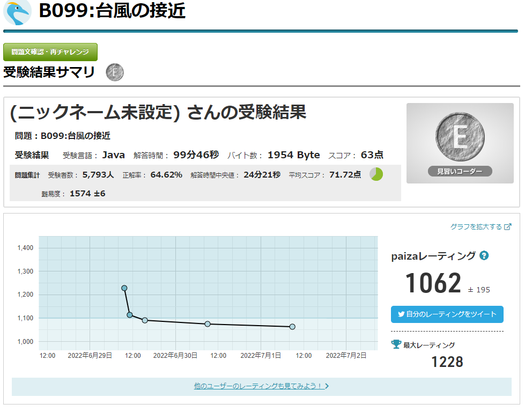
Task: Click the 1062 paiza rating number
Action: (433, 283)
